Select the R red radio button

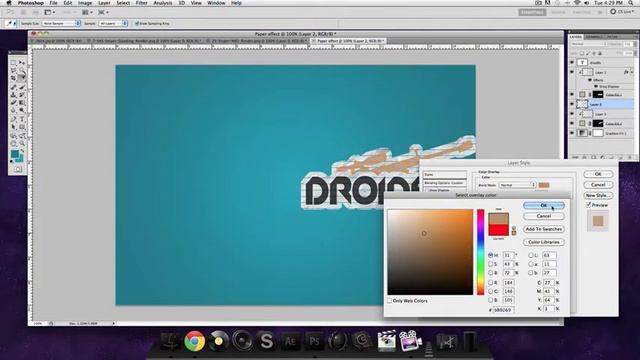click(x=491, y=282)
